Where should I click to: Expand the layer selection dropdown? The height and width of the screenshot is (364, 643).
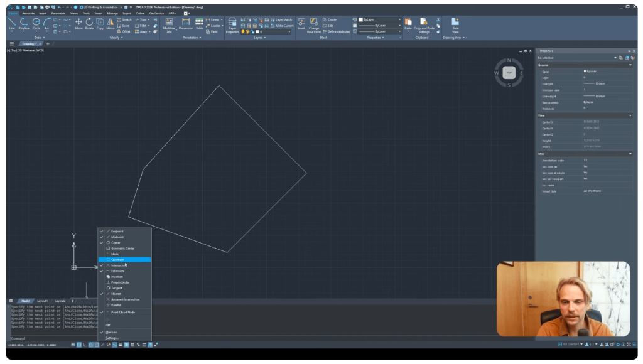(265, 31)
